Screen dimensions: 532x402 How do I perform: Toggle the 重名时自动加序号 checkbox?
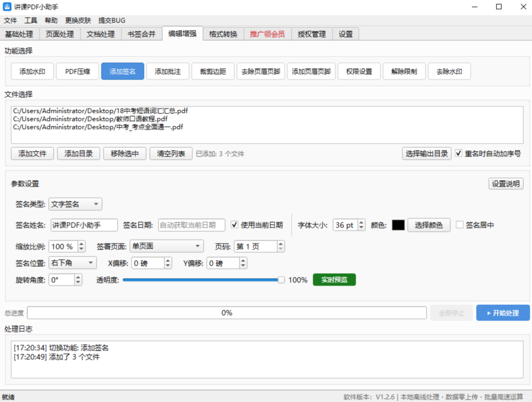click(x=458, y=153)
